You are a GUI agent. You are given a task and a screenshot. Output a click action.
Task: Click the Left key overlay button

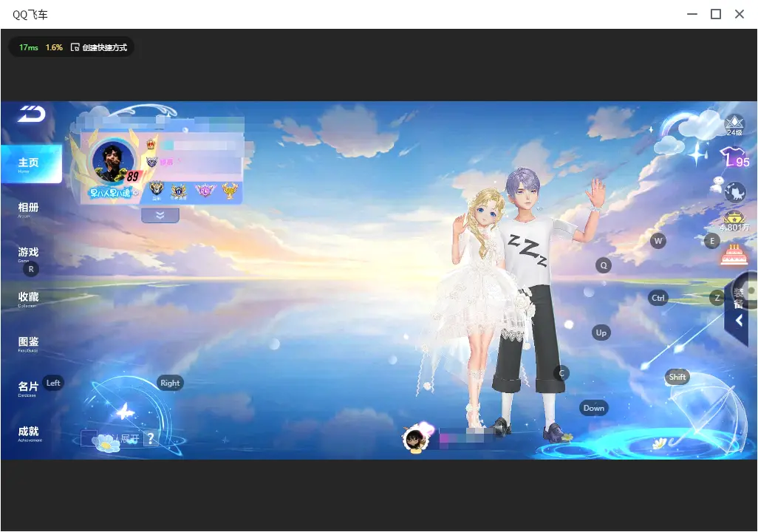(x=53, y=383)
